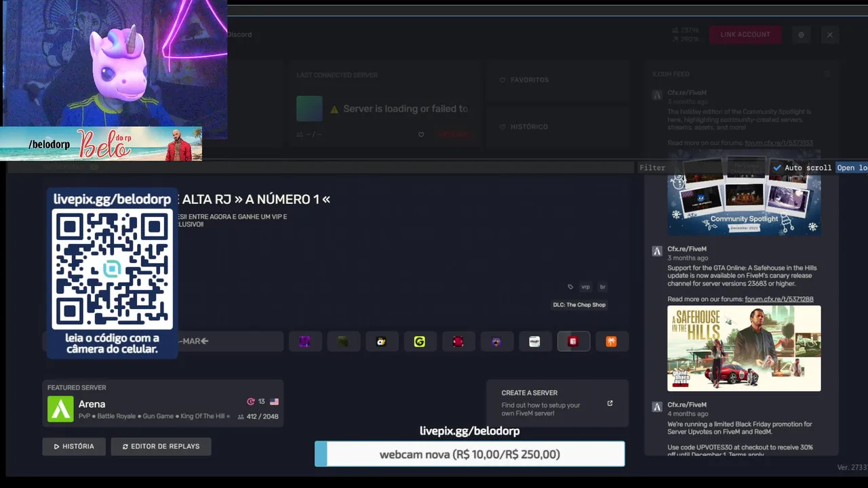868x488 pixels.
Task: Click the Cfx.re/FiveM avatar on Black Friday post
Action: (x=656, y=407)
